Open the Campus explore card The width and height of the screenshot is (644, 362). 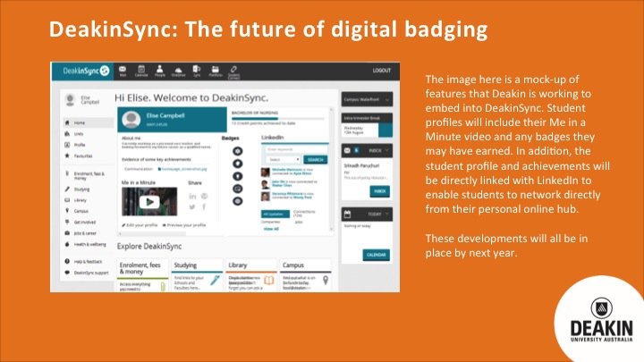click(306, 275)
